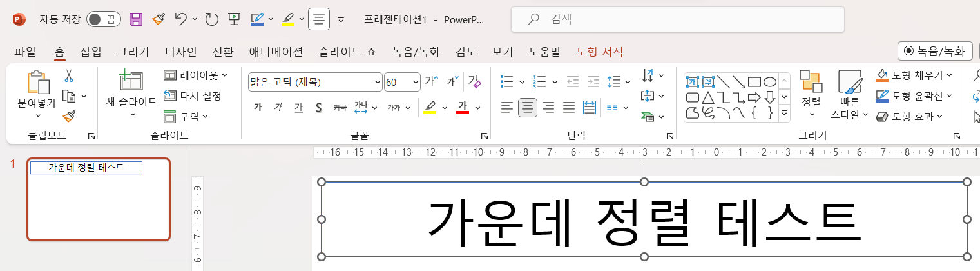Image resolution: width=980 pixels, height=271 pixels.
Task: Open the font size dropdown showing 60
Action: click(x=415, y=82)
